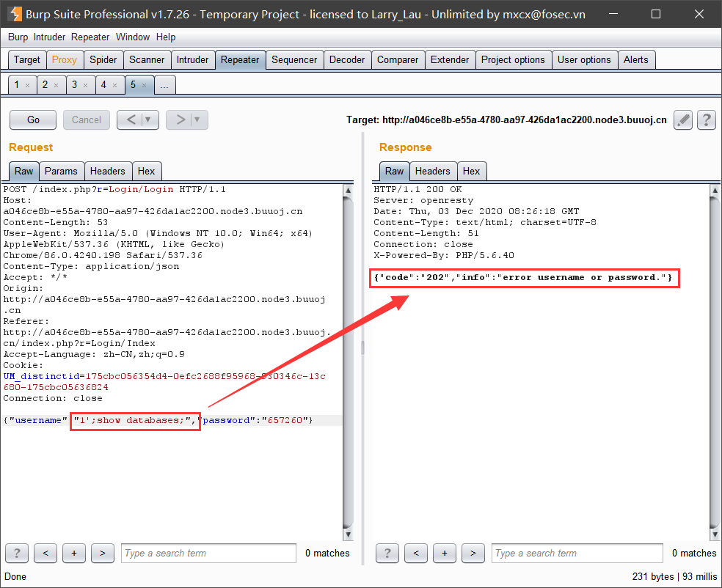
Task: Click the plus button in response search bar
Action: pos(445,553)
